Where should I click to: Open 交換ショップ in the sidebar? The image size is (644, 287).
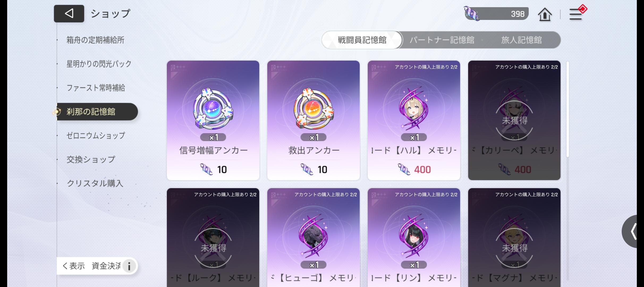tap(91, 159)
